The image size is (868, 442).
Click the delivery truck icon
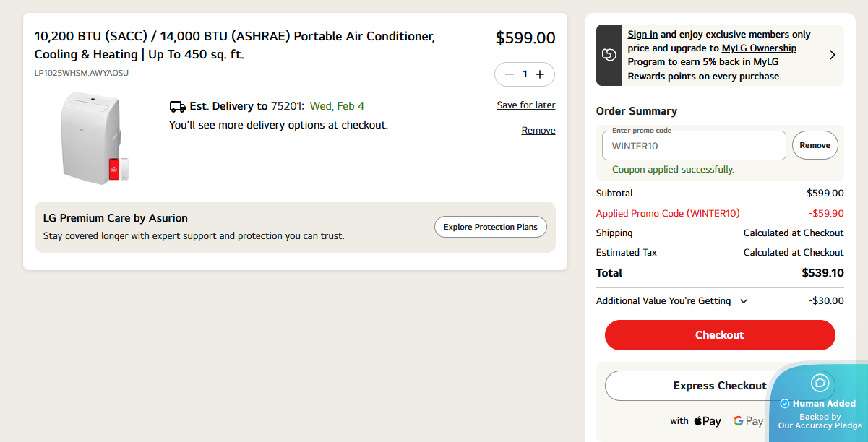pos(177,107)
